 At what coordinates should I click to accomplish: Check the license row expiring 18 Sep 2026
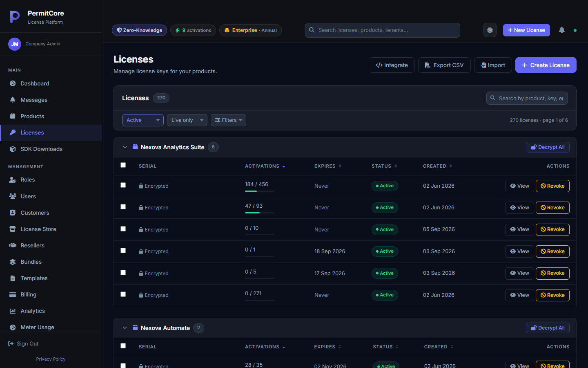pos(123,251)
